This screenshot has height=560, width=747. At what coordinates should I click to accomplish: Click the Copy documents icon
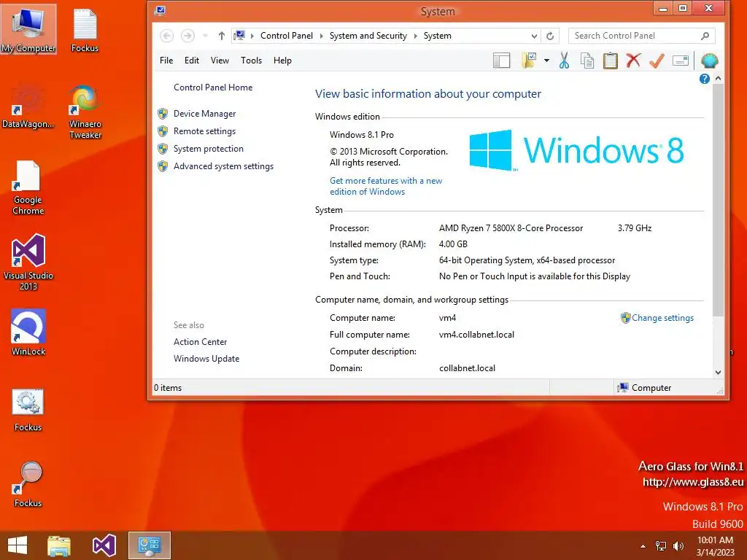[x=587, y=61]
